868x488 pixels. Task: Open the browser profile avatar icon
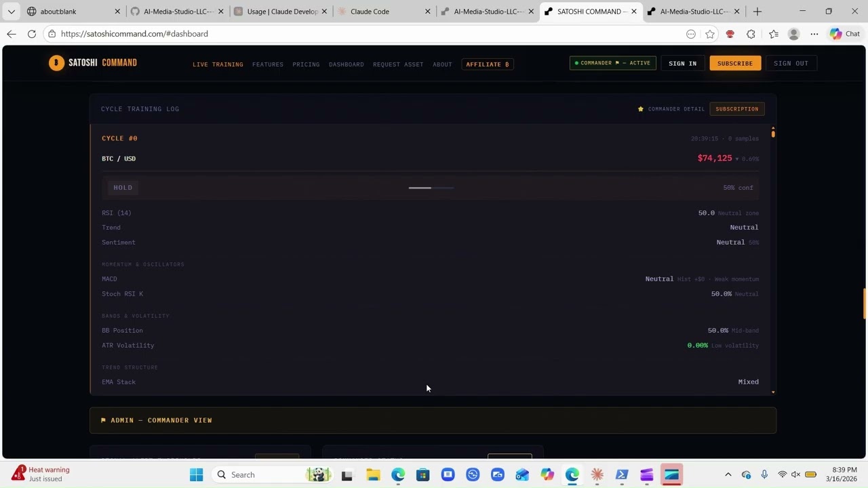[x=794, y=34]
